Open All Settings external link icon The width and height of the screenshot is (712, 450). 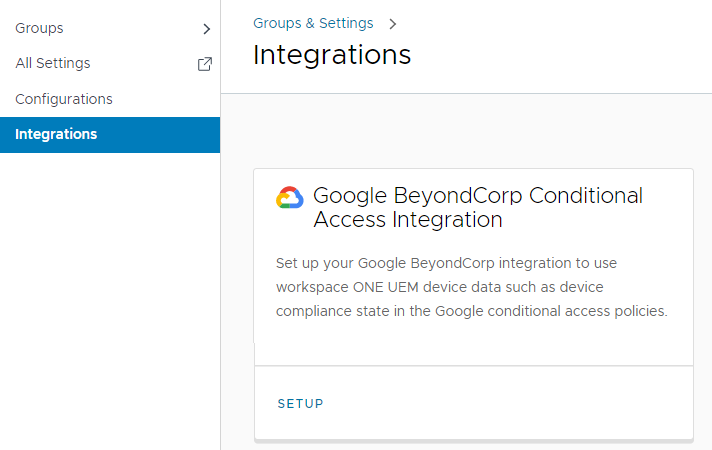click(205, 64)
